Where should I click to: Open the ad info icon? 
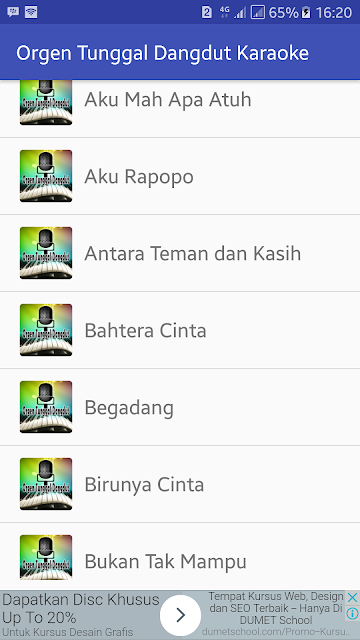[x=352, y=613]
